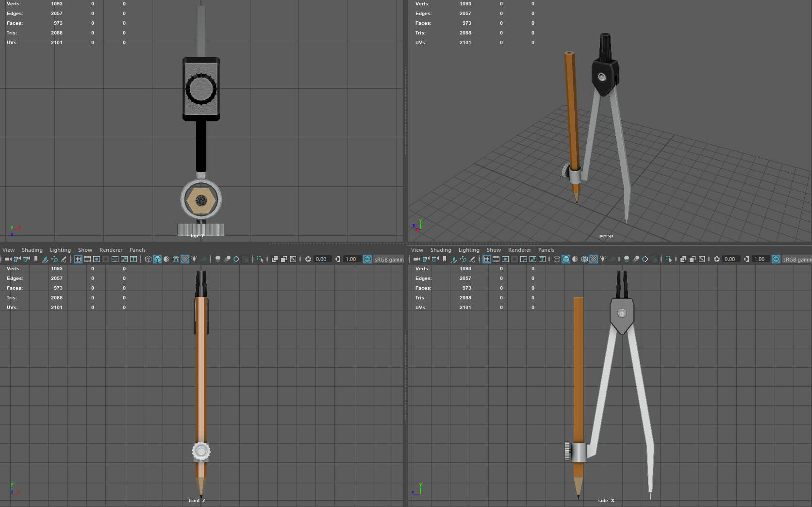Click Bookmarks icon in front panel toolbar
The image size is (812, 507).
click(x=35, y=259)
